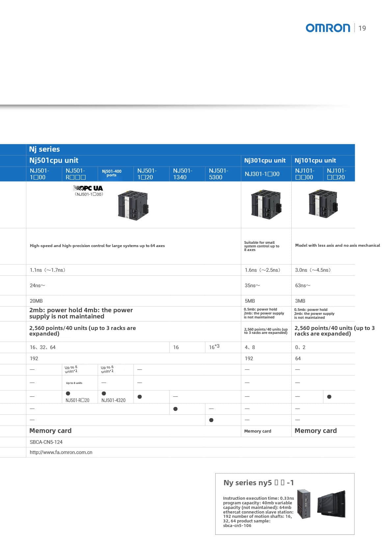Click the NY series panel PC image
This screenshot has height=554, width=392.
[331, 504]
